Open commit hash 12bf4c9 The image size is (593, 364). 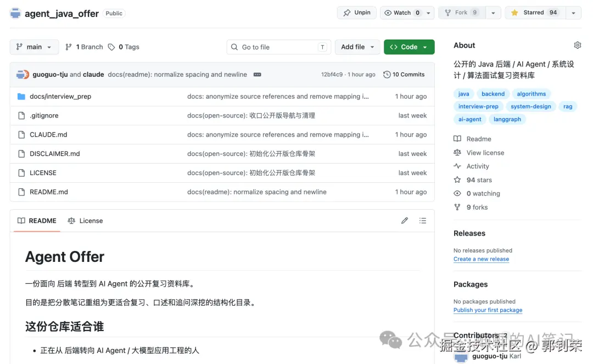coord(332,75)
